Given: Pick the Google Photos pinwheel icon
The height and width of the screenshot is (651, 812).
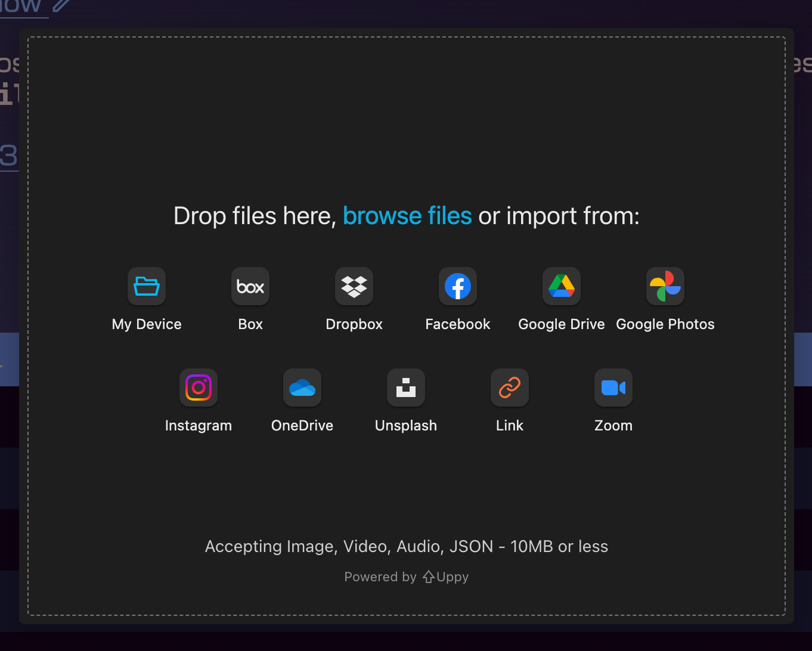Looking at the screenshot, I should coord(665,286).
